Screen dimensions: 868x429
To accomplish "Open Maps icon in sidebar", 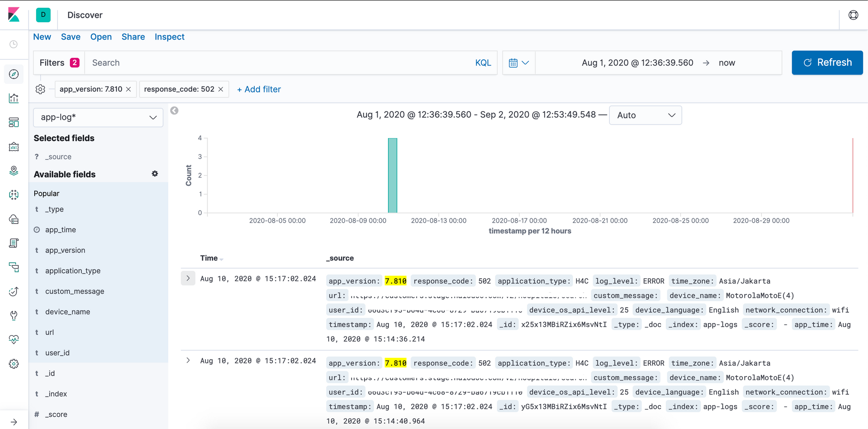I will point(14,171).
